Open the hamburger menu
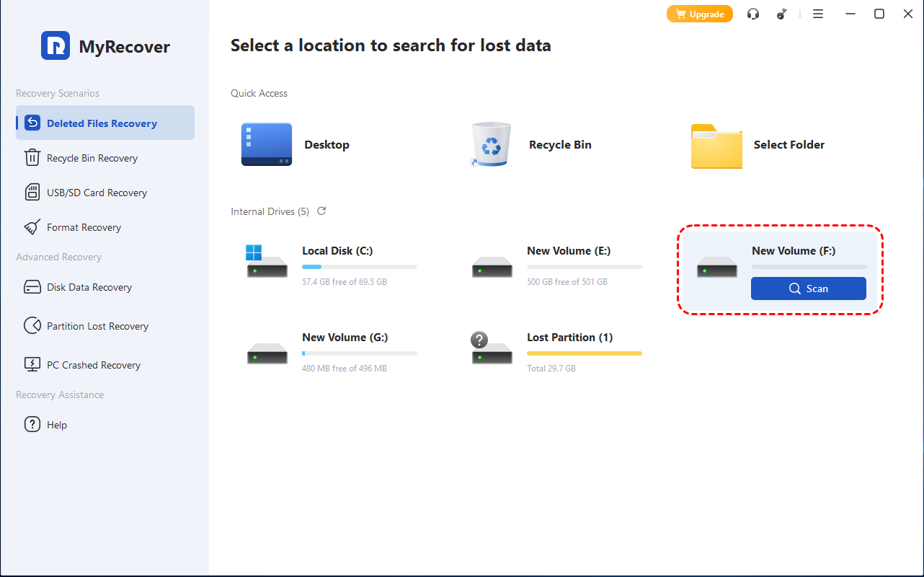This screenshot has height=577, width=924. 818,14
